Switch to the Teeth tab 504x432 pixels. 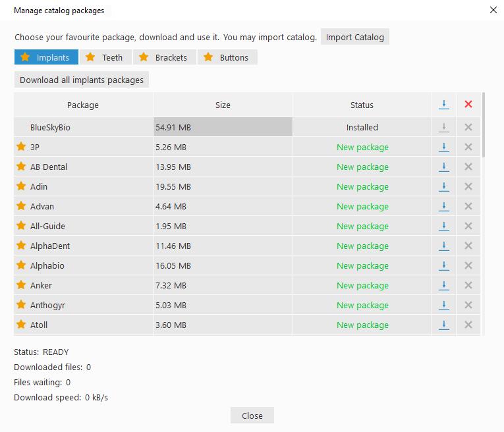pos(106,57)
